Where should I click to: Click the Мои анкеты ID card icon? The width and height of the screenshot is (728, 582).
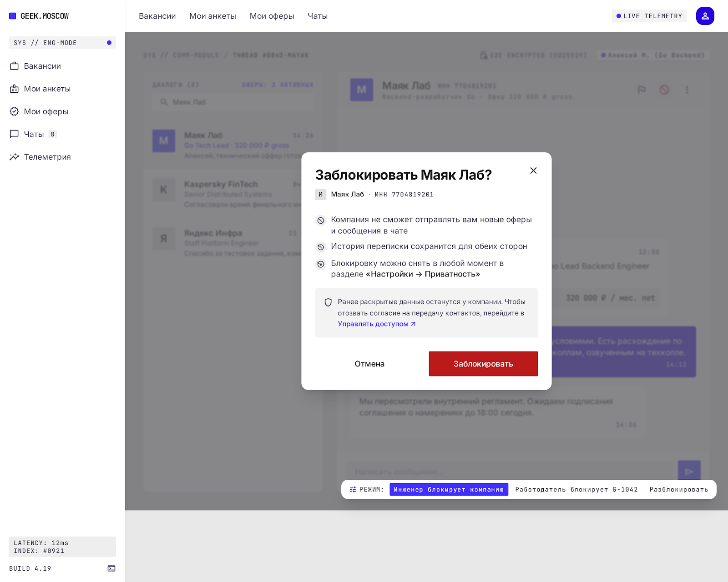pyautogui.click(x=15, y=89)
